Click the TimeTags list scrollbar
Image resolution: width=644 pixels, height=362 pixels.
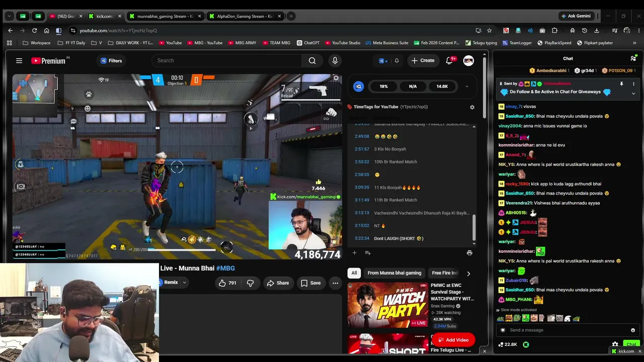[x=474, y=229]
